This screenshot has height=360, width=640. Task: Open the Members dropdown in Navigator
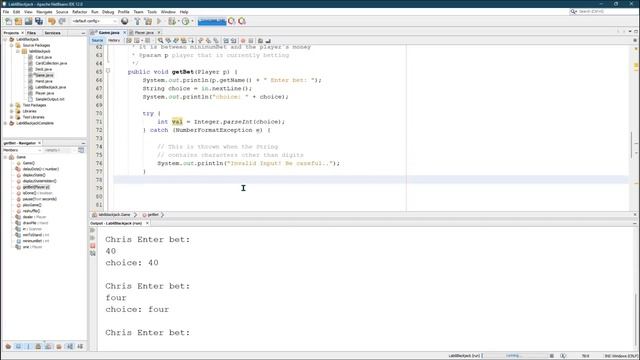tap(22, 150)
